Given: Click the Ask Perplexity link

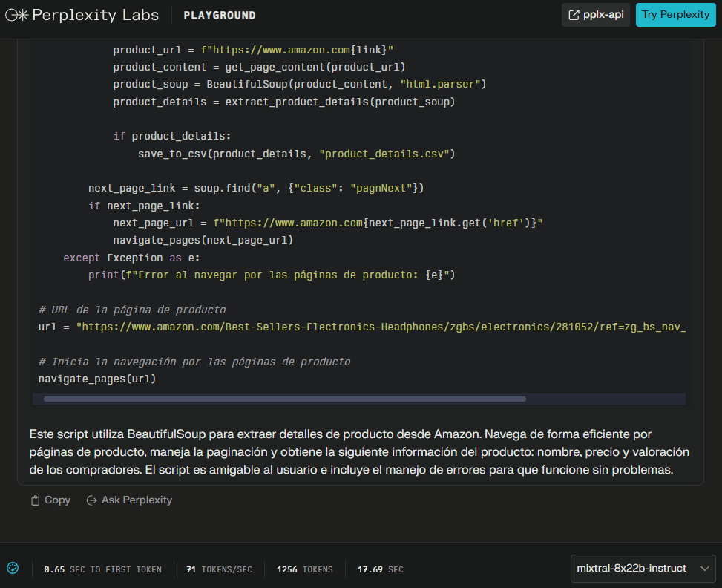Looking at the screenshot, I should (x=129, y=500).
